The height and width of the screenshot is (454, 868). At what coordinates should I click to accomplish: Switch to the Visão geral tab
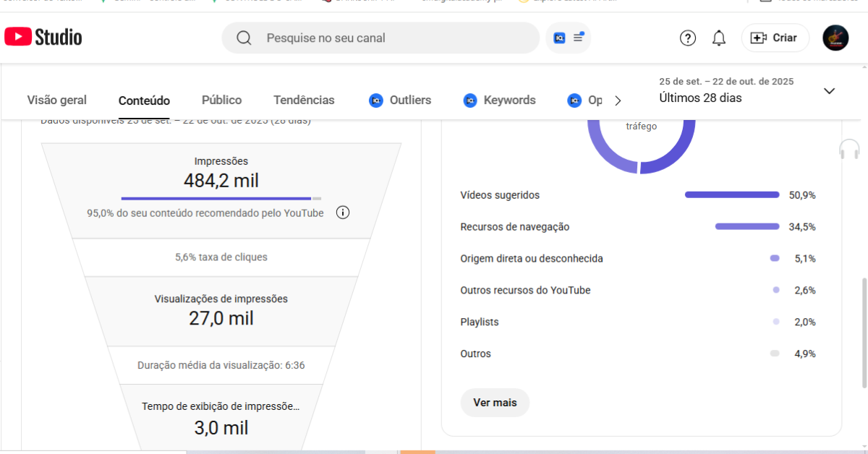[56, 100]
